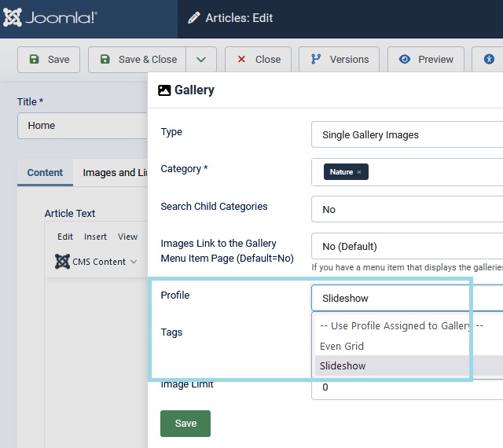The image size is (503, 448).
Task: Open the Search Child Categories dropdown
Action: click(406, 210)
